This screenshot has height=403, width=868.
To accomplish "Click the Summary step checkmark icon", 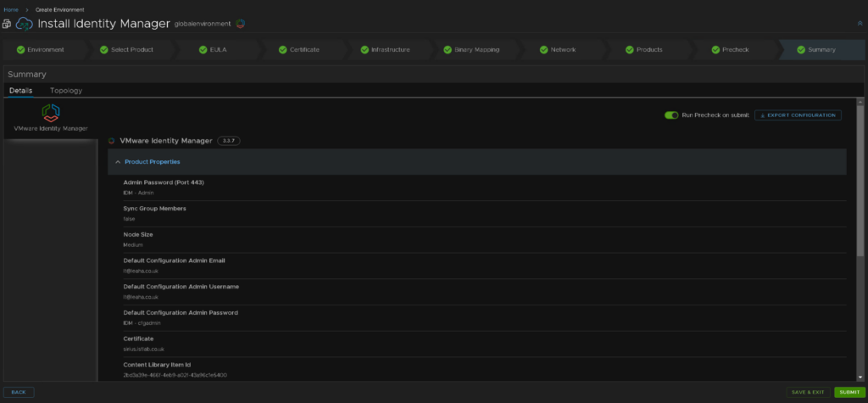I will (801, 50).
